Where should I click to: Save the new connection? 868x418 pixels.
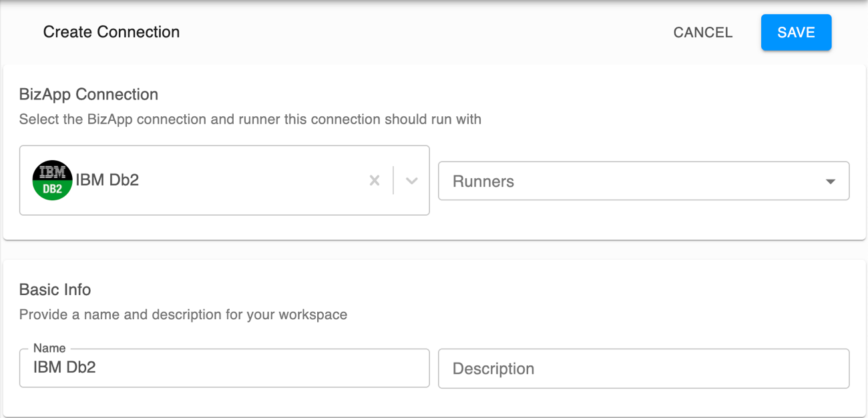(x=796, y=32)
